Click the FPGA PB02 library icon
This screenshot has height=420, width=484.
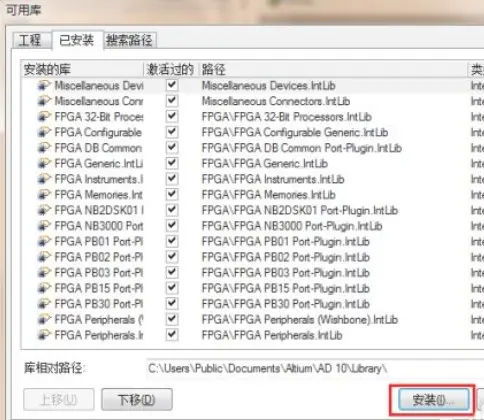(x=44, y=257)
